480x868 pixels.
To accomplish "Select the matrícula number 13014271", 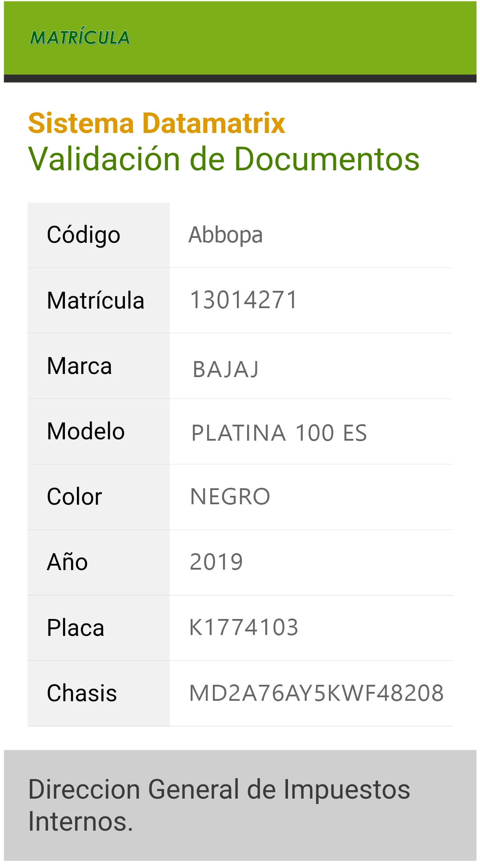I will tap(244, 300).
